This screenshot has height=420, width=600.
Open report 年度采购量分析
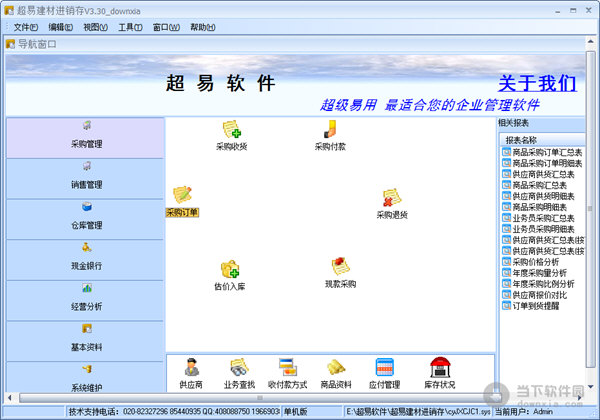535,273
